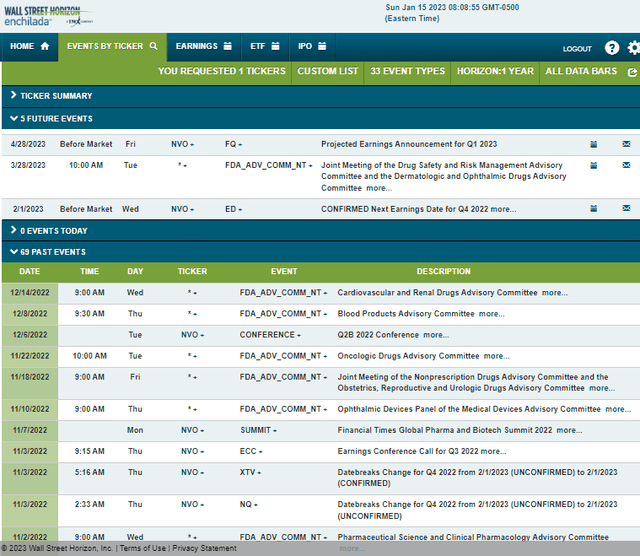Open the Terms of Use link

[142, 548]
